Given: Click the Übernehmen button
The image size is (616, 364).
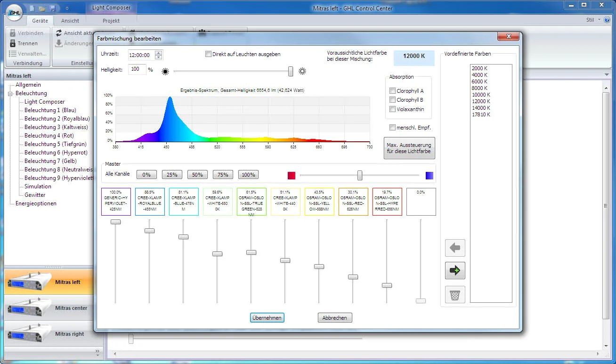Looking at the screenshot, I should 267,318.
